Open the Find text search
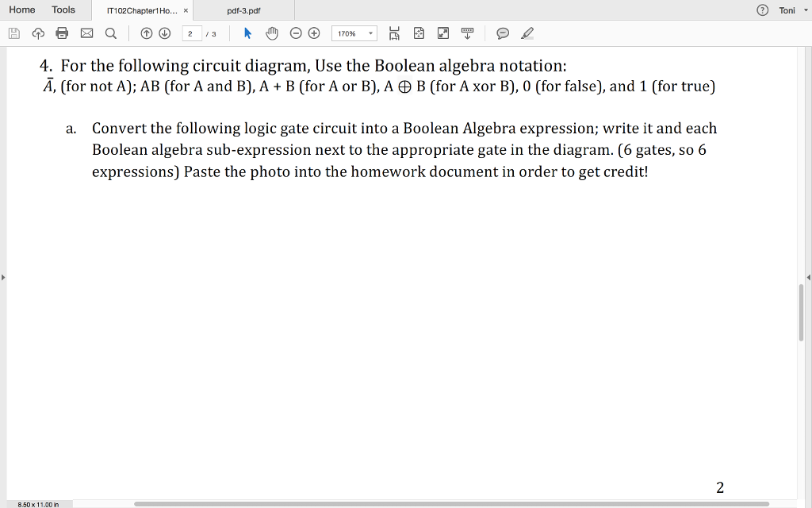 coord(111,33)
